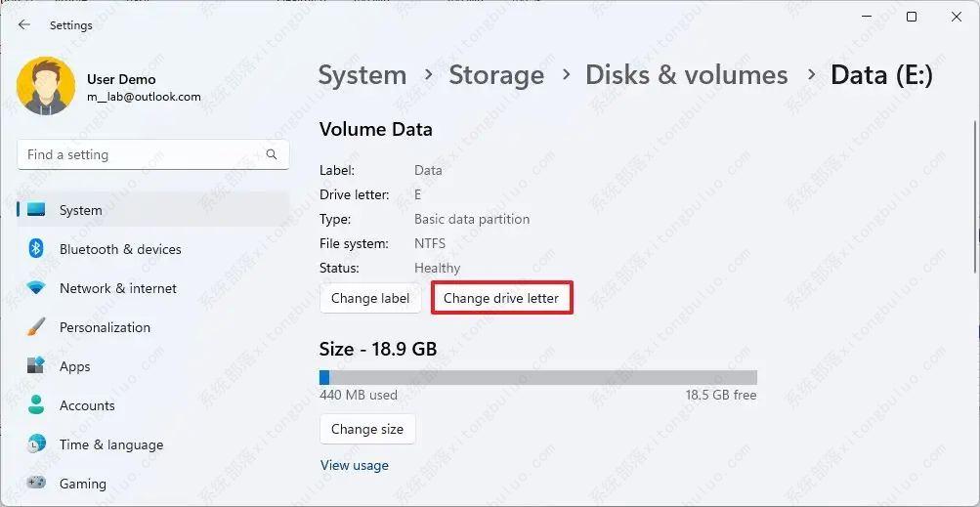Click the Bluetooth icon in sidebar
980x507 pixels.
pyautogui.click(x=37, y=249)
